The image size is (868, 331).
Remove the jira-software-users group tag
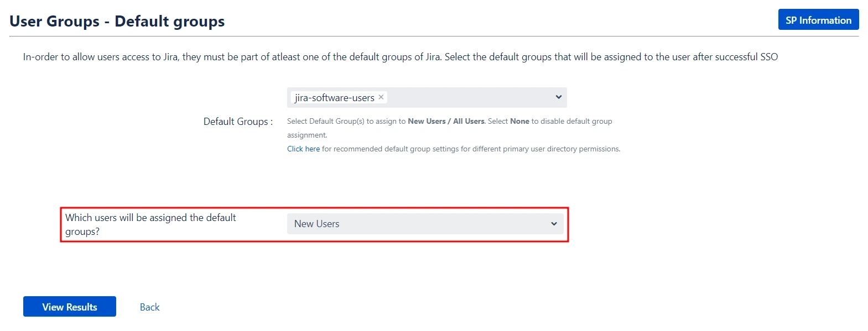point(381,97)
